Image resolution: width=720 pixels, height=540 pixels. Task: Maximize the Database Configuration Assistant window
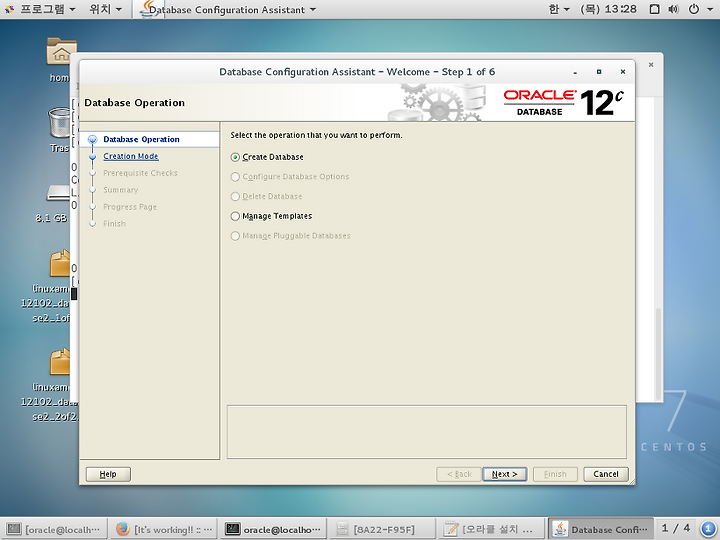coord(599,72)
